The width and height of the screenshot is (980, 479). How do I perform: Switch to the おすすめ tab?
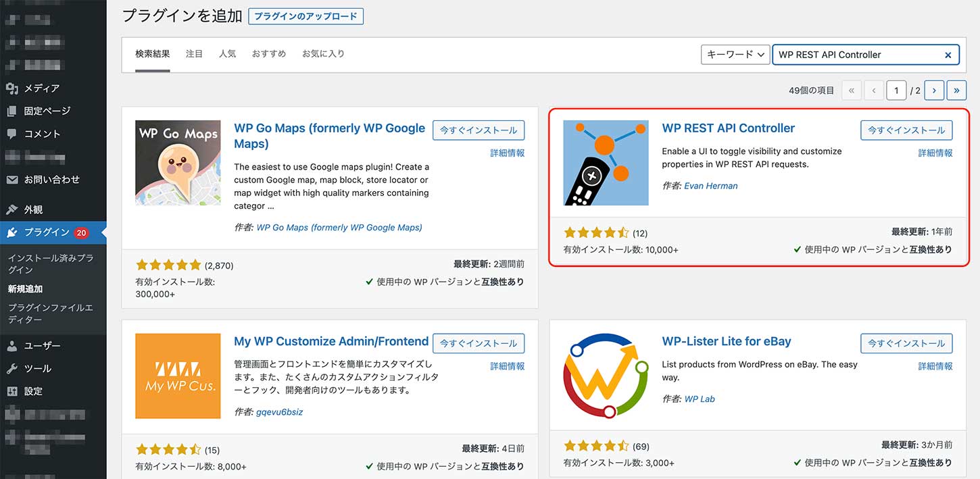(x=269, y=53)
